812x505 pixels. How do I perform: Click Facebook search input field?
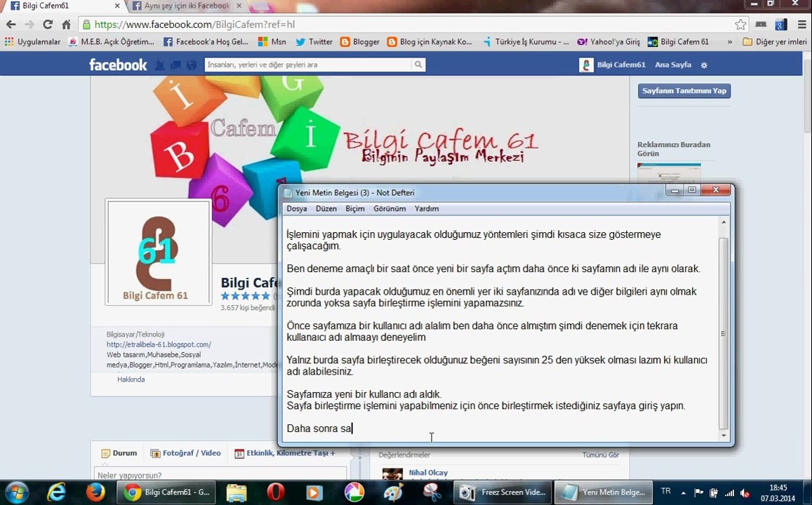[x=307, y=65]
